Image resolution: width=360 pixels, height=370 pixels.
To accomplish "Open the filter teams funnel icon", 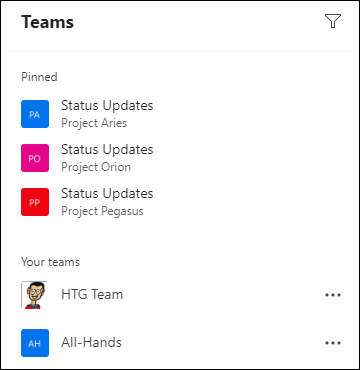I will coord(333,21).
